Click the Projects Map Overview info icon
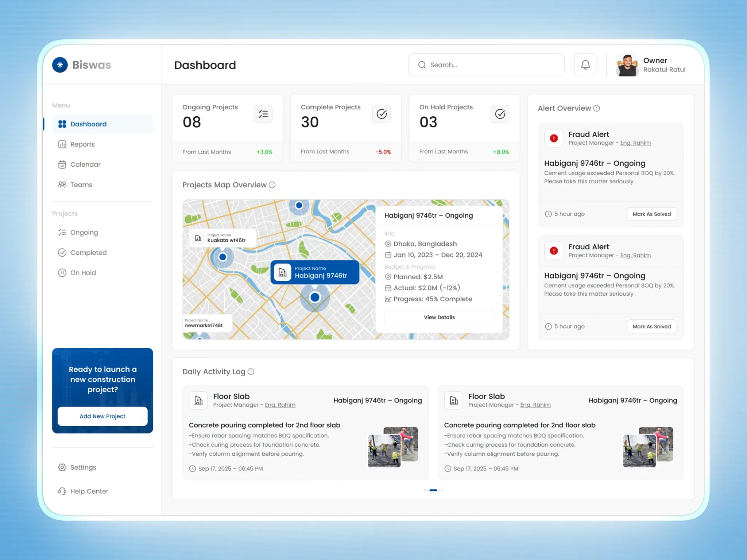This screenshot has width=747, height=560. coord(272,185)
